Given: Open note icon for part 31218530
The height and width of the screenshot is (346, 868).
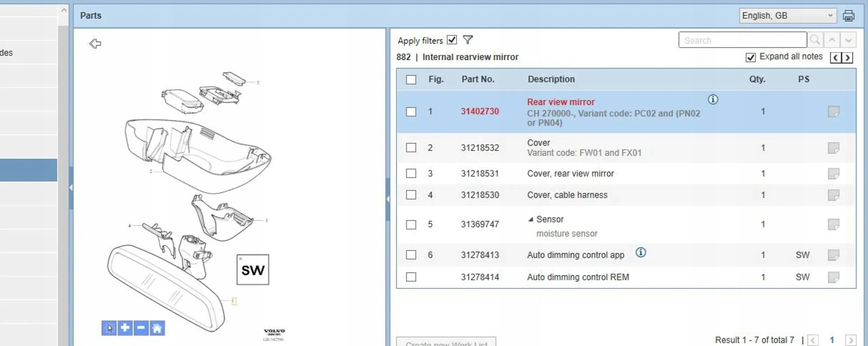Looking at the screenshot, I should click(833, 195).
